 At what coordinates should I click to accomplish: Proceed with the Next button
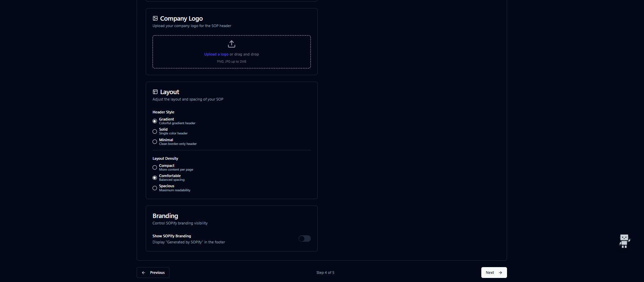(x=494, y=273)
